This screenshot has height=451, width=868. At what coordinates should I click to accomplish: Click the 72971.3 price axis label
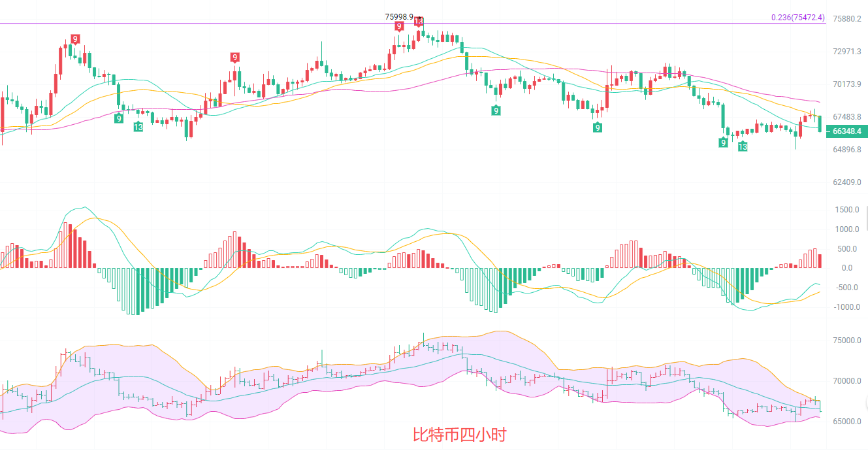846,51
